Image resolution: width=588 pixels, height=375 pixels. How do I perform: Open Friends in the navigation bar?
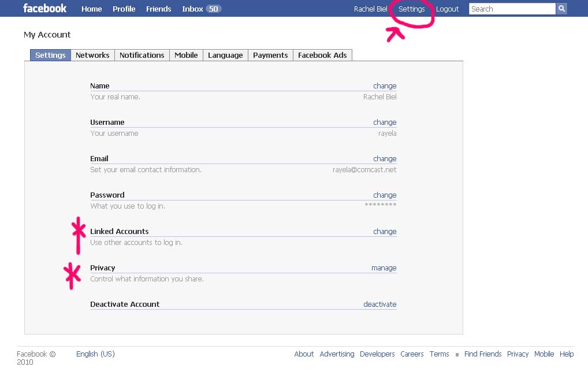click(159, 9)
